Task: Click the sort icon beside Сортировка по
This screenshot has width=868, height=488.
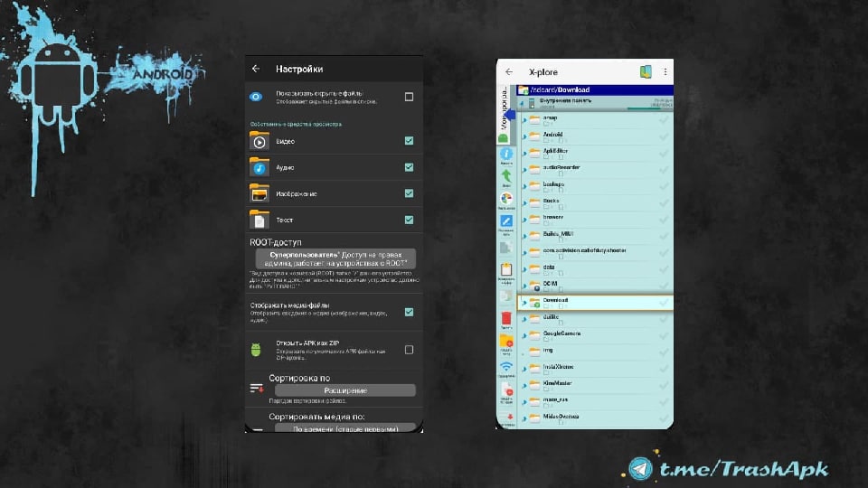Action: pyautogui.click(x=256, y=389)
